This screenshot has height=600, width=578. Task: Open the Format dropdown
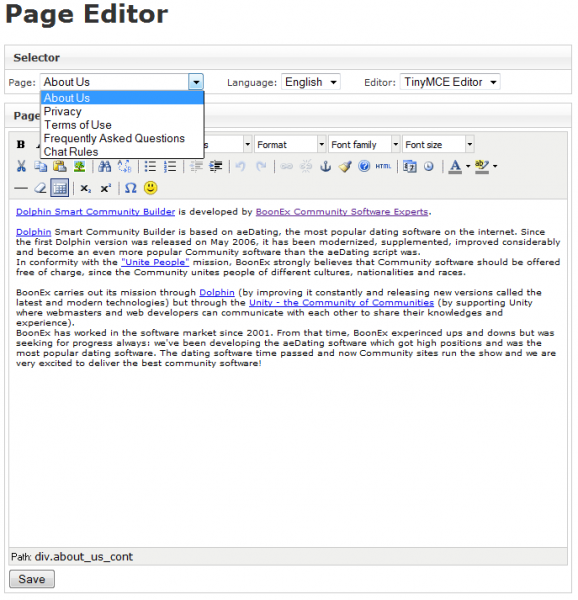pos(290,145)
